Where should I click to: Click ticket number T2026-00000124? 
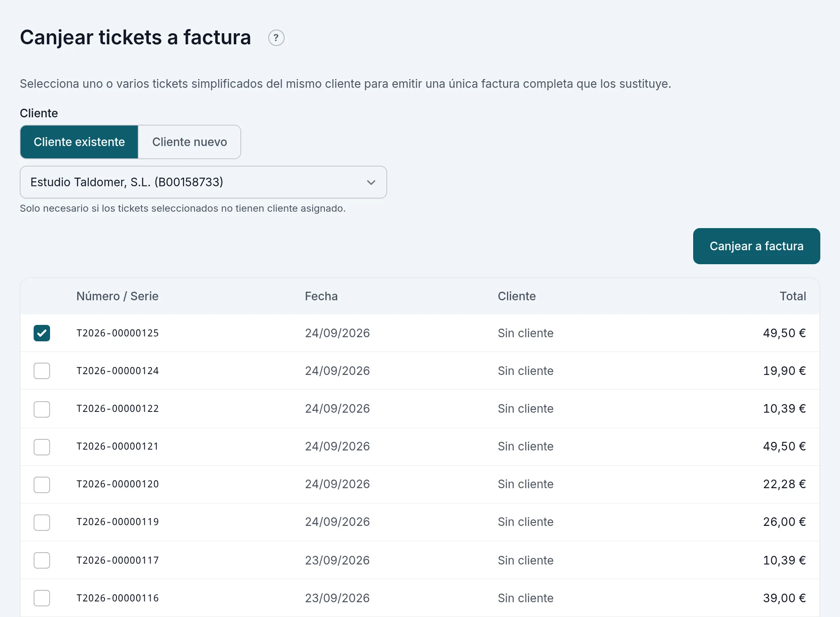click(117, 371)
